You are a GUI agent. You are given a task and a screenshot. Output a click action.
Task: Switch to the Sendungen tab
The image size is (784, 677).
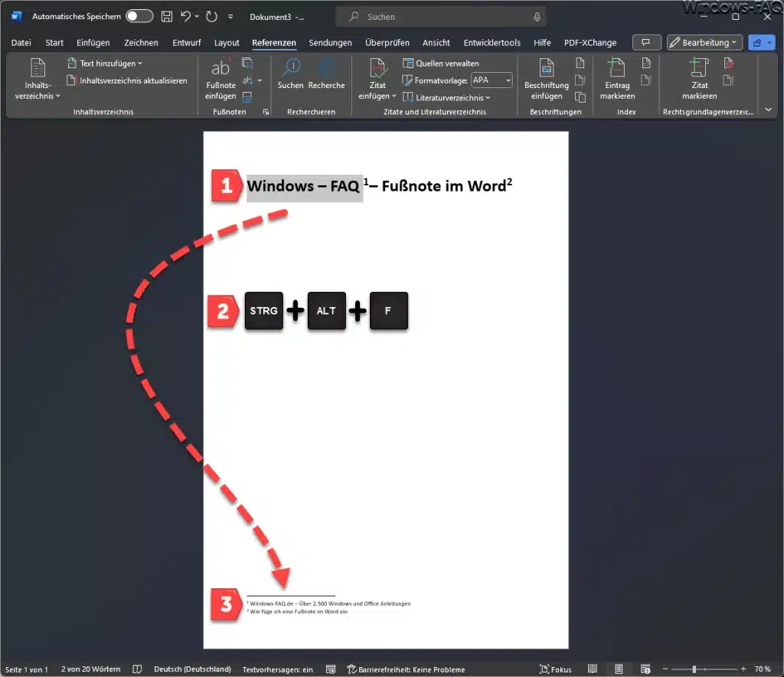coord(330,42)
